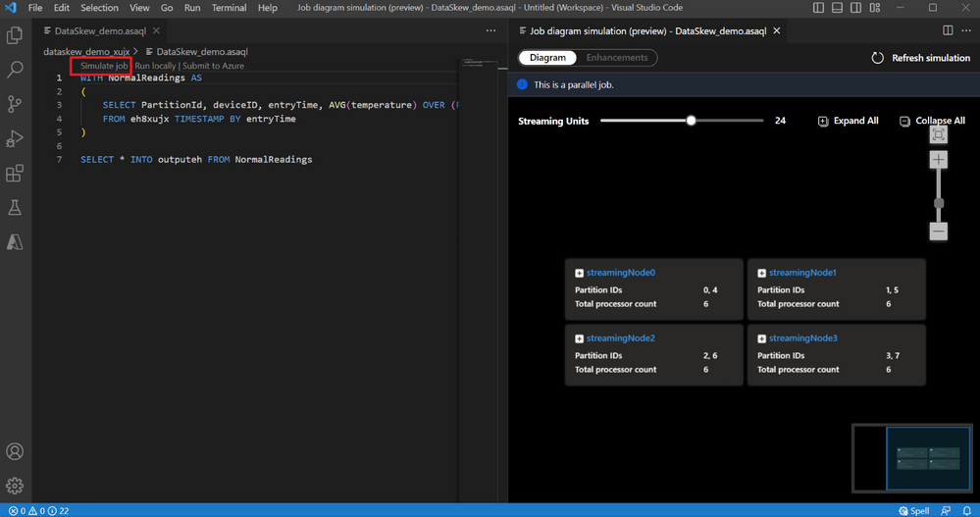Open the Search view icon

click(15, 69)
